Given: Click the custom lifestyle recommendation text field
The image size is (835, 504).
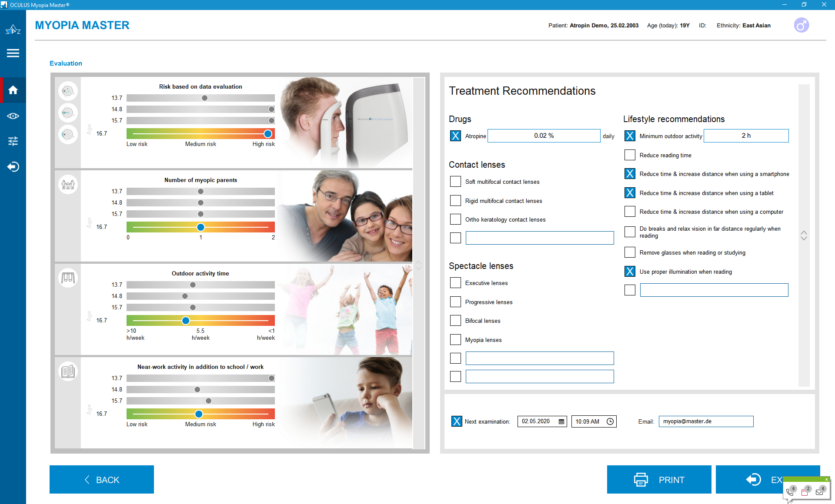Looking at the screenshot, I should tap(714, 290).
